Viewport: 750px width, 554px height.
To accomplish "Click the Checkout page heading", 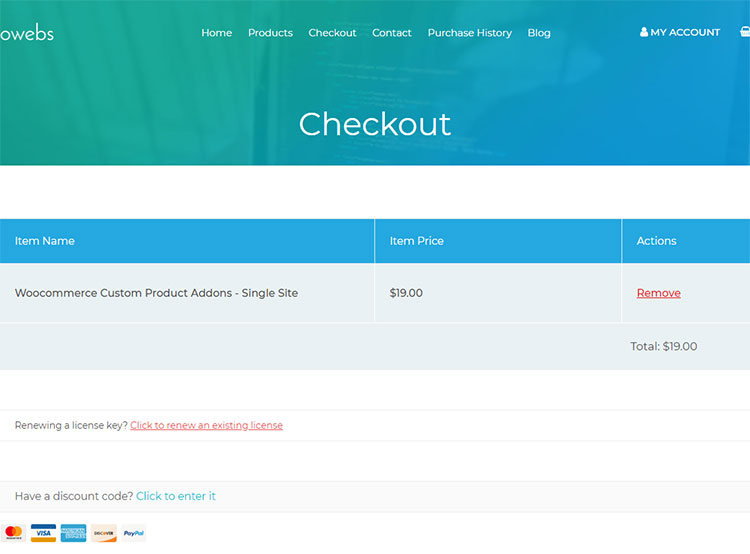I will coord(375,124).
